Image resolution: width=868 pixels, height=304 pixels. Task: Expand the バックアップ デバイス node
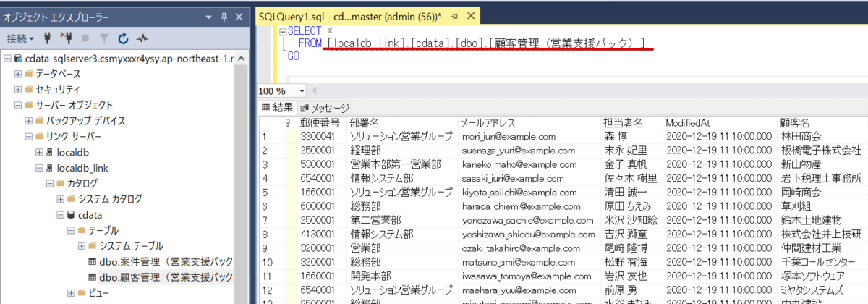point(29,121)
